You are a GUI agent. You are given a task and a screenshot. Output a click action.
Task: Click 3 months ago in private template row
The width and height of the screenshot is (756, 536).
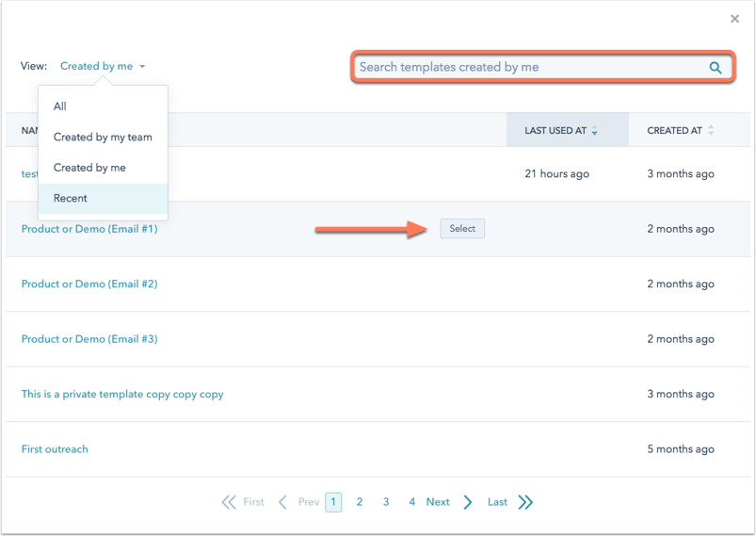click(681, 394)
